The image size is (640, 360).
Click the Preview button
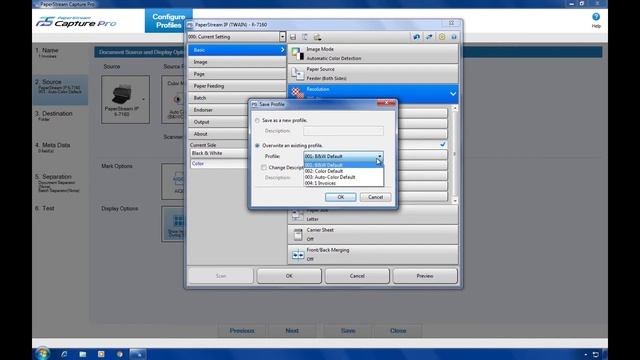pos(425,276)
